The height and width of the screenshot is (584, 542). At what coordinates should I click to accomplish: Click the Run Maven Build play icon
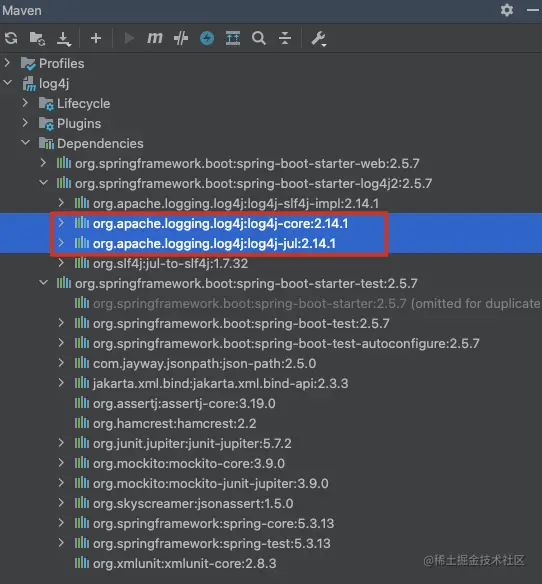(x=129, y=38)
